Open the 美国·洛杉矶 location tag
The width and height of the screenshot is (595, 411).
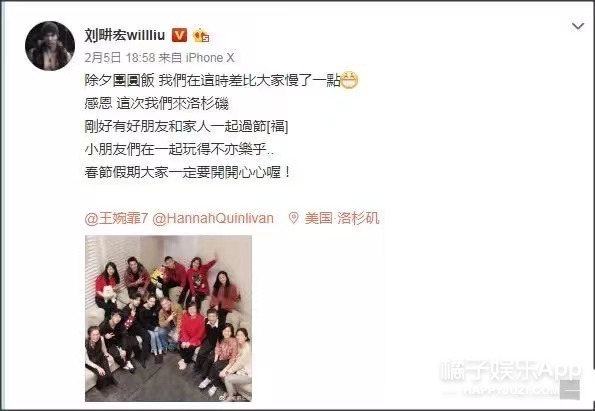(342, 218)
